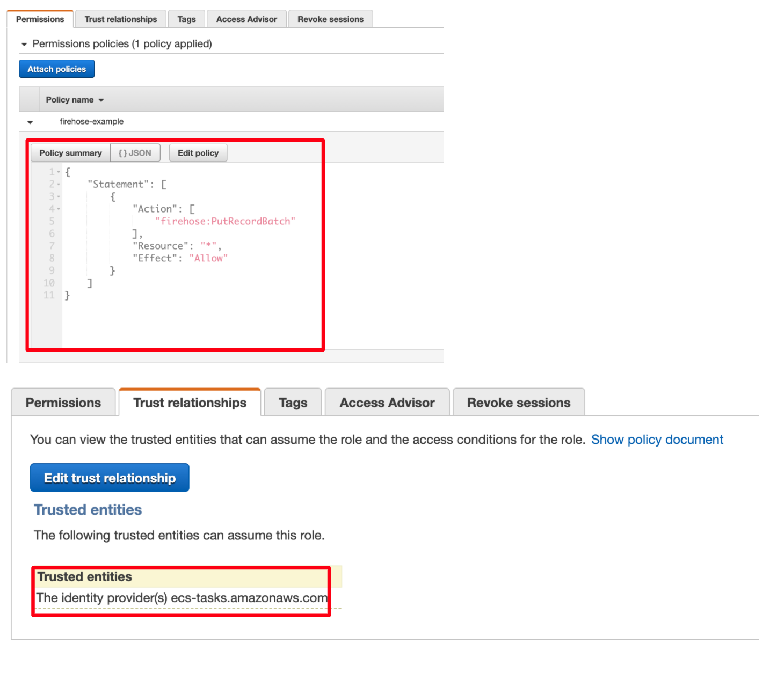The height and width of the screenshot is (673, 784).
Task: Fold the Action array on line 4
Action: [x=59, y=209]
